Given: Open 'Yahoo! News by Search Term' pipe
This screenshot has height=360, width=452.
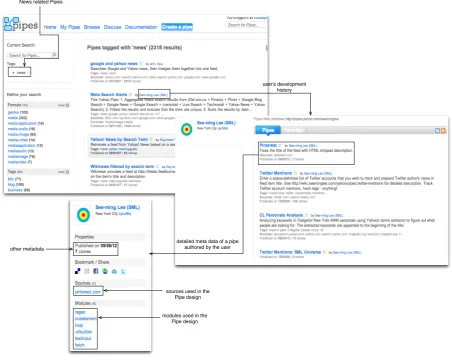Looking at the screenshot, I should [119, 139].
